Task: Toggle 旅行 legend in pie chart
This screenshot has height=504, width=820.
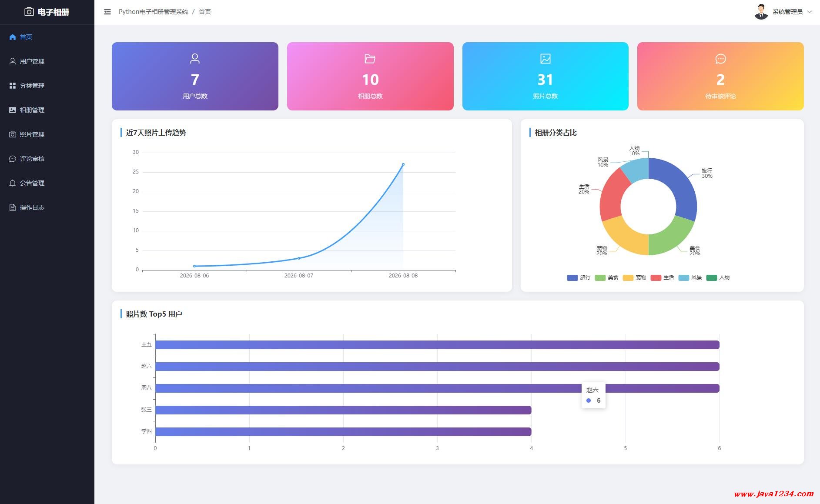Action: [x=579, y=277]
